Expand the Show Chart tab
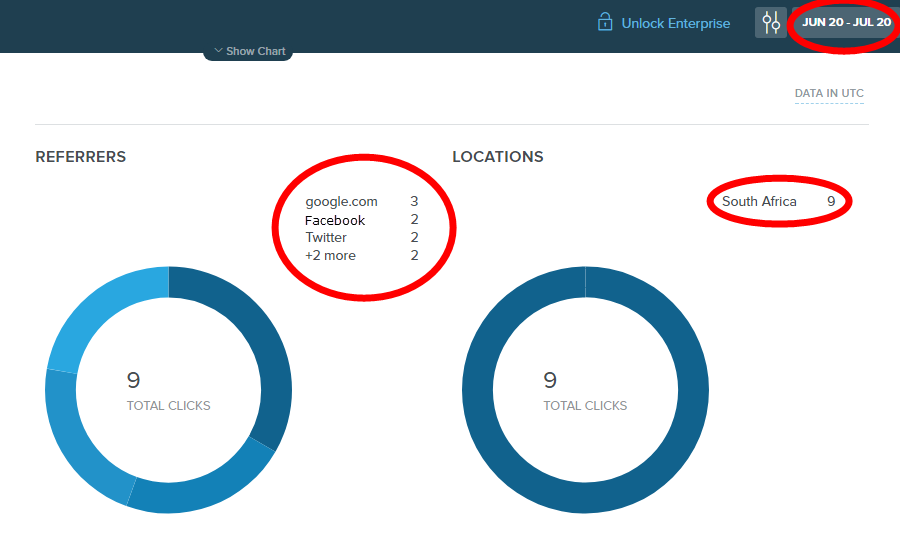The width and height of the screenshot is (900, 538). coord(249,51)
